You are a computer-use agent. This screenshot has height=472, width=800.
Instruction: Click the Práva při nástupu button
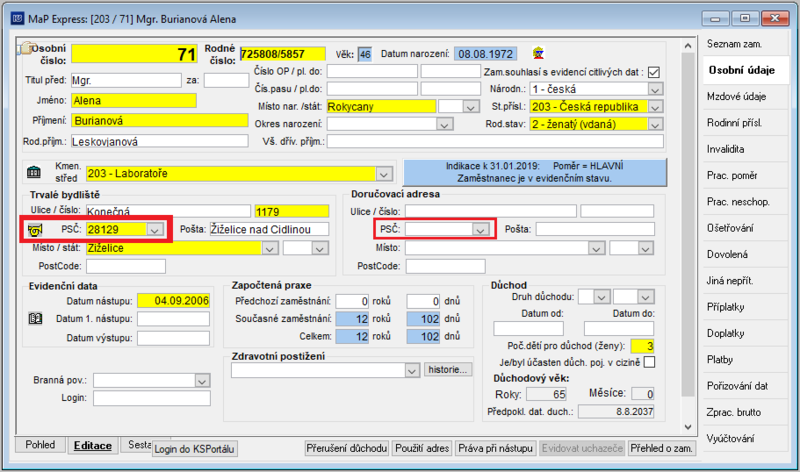[495, 449]
